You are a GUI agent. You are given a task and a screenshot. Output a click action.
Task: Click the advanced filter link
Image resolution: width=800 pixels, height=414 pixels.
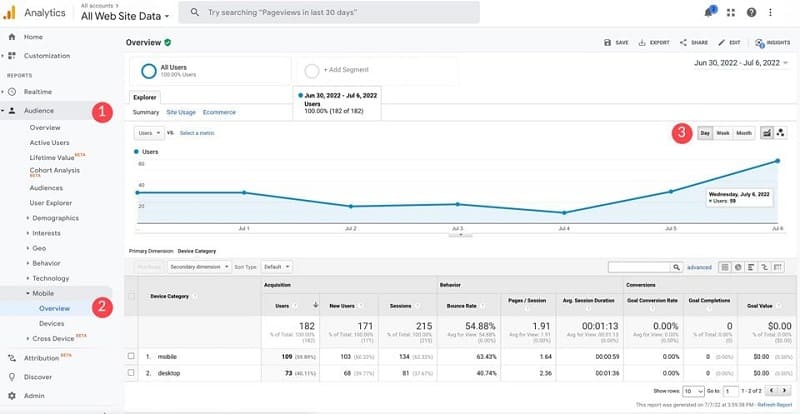(699, 267)
